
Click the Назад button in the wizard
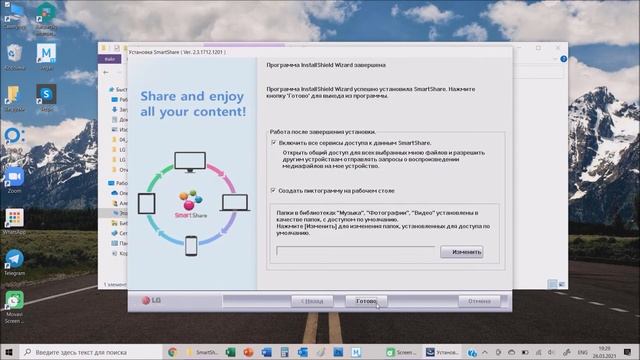click(x=312, y=301)
